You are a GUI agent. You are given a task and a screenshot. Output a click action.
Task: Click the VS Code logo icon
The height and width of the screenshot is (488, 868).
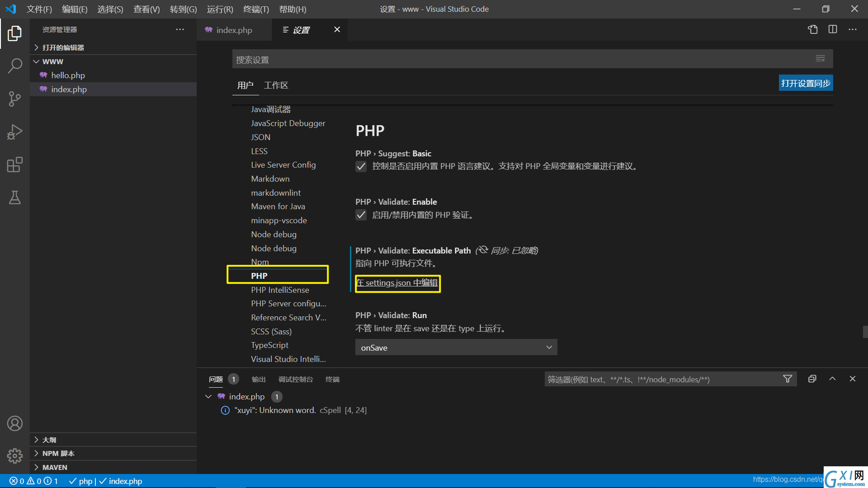11,9
